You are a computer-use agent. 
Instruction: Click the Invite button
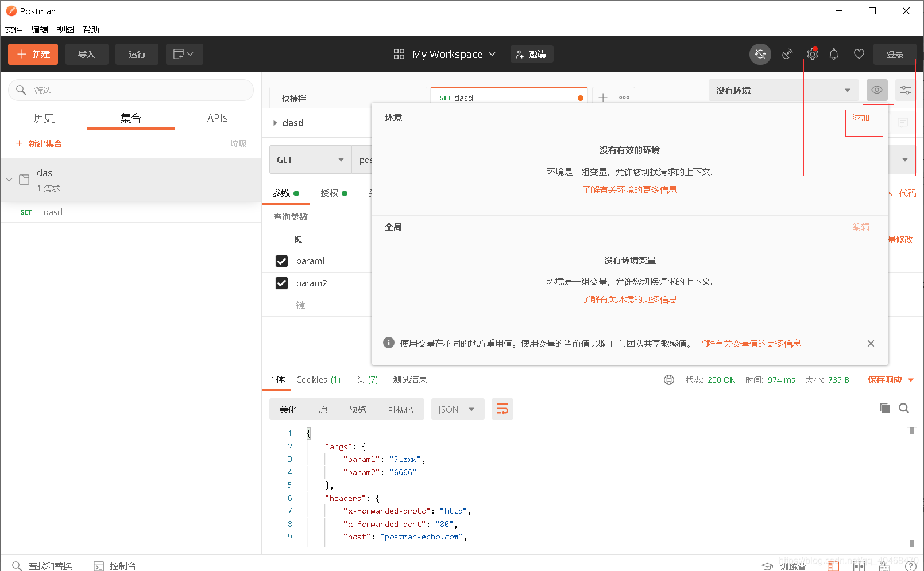(x=532, y=54)
